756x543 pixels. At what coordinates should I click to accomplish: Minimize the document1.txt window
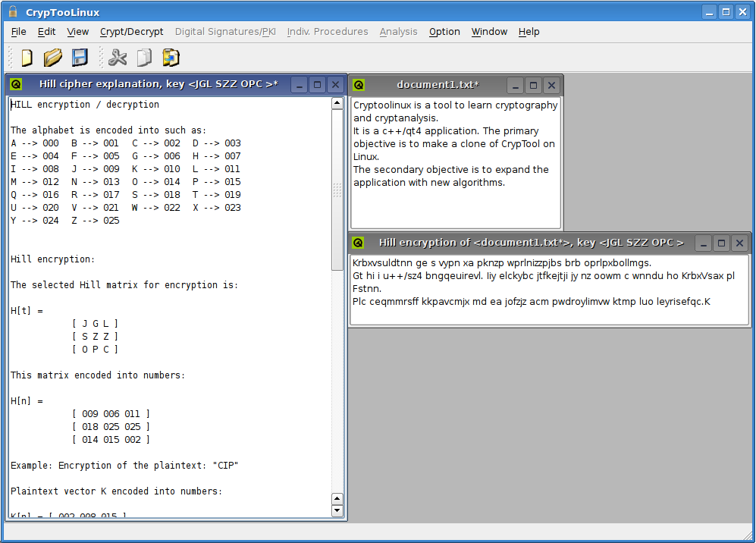tap(516, 86)
